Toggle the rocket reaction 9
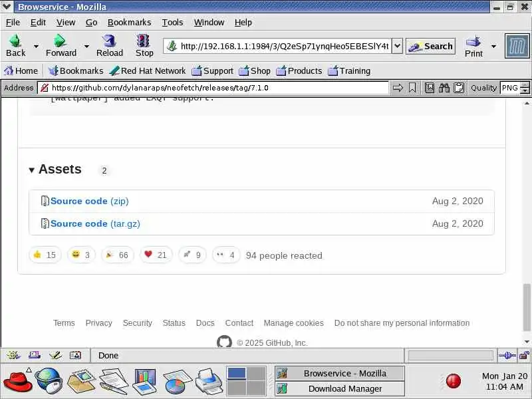 click(x=192, y=255)
